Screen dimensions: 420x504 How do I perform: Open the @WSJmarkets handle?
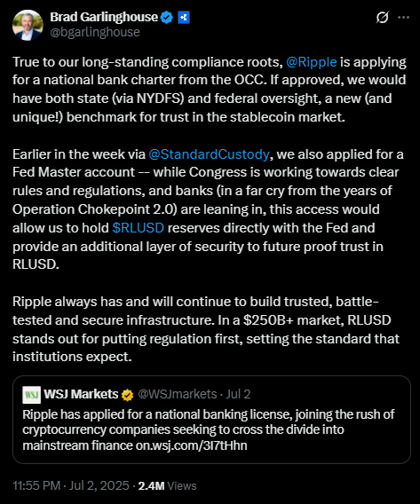click(x=178, y=394)
